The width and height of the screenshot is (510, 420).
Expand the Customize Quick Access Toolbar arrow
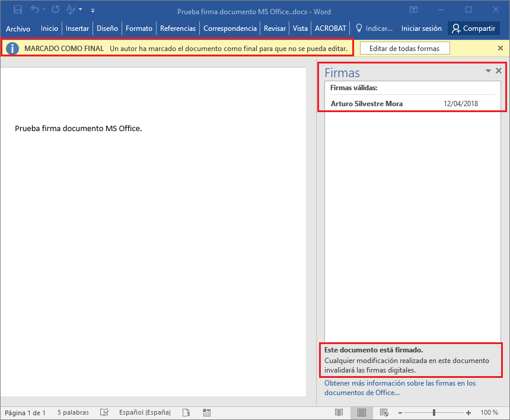click(93, 10)
